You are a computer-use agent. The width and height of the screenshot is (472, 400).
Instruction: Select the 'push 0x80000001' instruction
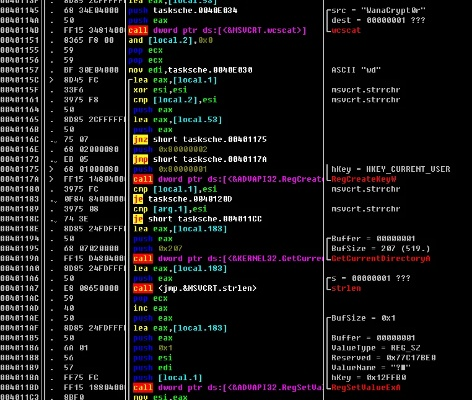[170, 169]
